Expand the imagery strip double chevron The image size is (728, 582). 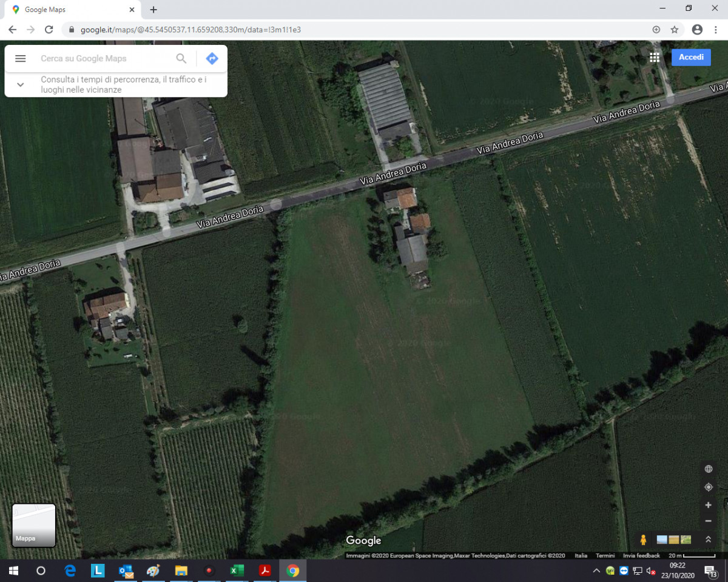click(x=708, y=540)
